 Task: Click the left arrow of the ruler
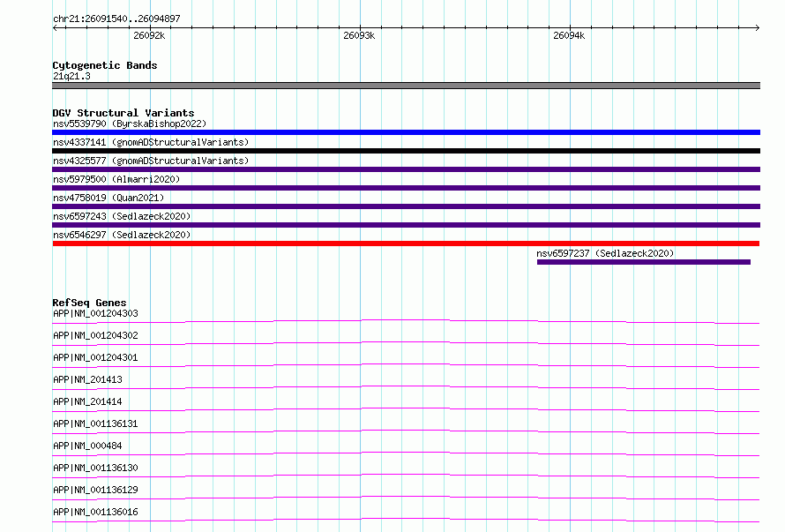pos(55,27)
